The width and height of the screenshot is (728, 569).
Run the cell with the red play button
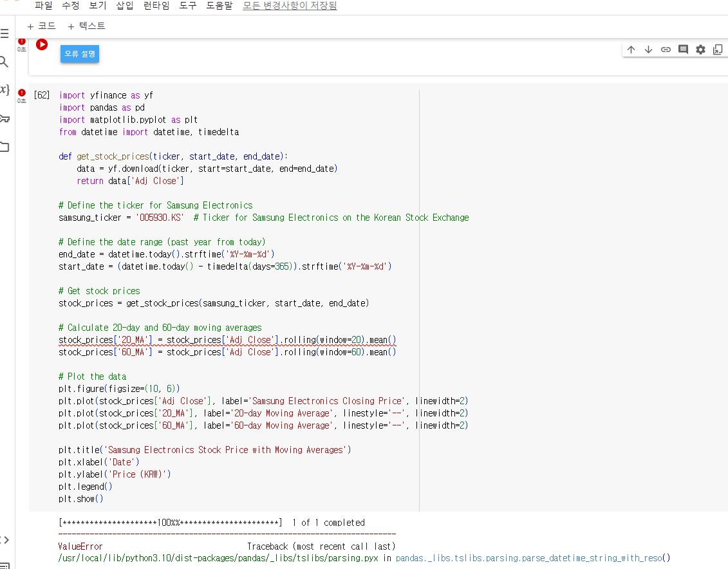[x=42, y=44]
